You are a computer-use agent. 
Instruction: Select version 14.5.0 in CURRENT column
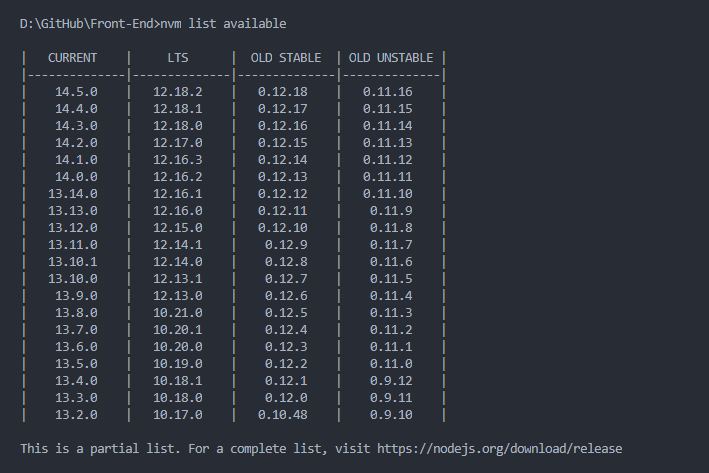click(76, 92)
